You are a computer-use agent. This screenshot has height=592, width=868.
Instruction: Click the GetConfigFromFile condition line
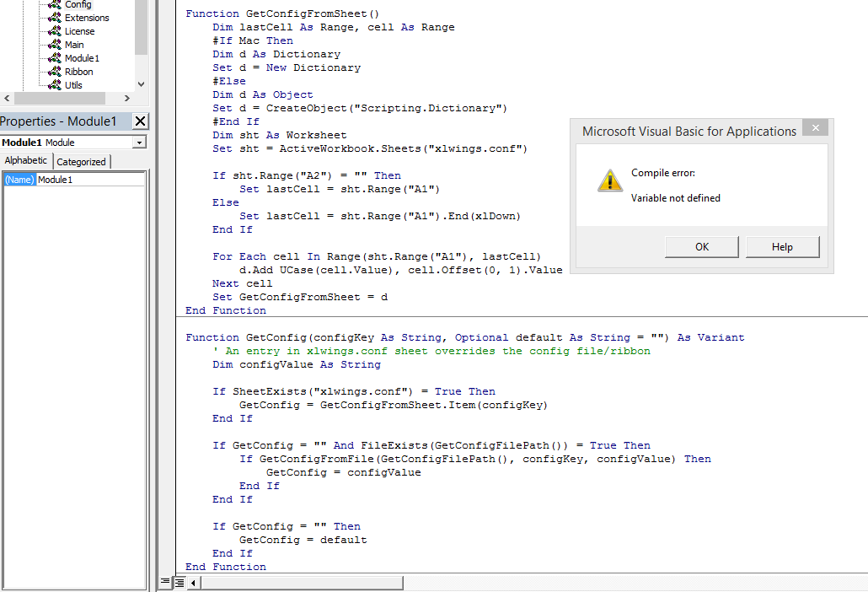[475, 459]
